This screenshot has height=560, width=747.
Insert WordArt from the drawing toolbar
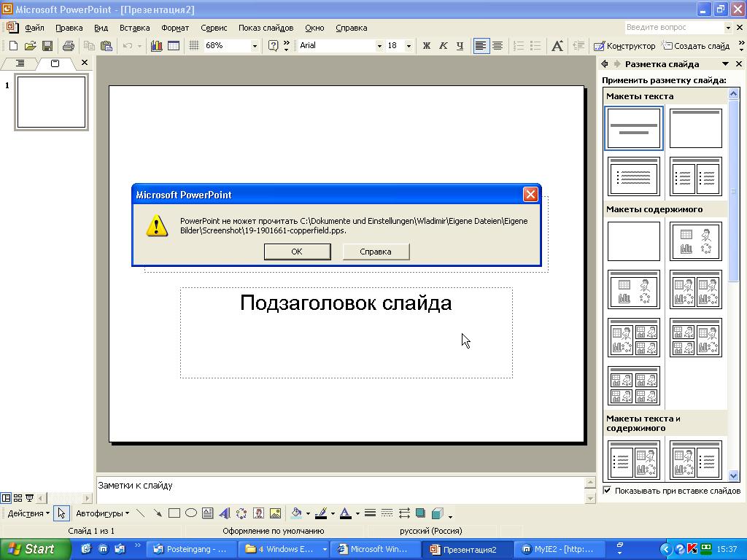(x=225, y=513)
